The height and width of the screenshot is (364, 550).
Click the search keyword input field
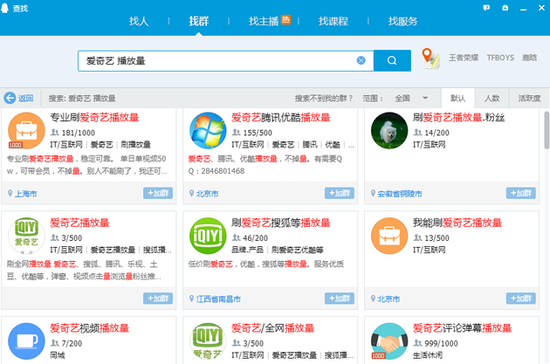point(217,61)
